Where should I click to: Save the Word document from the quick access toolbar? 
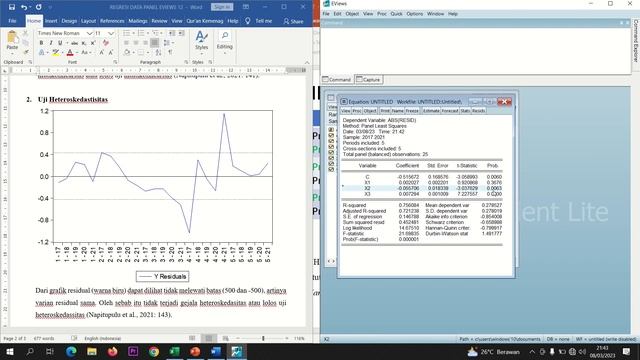click(12, 7)
